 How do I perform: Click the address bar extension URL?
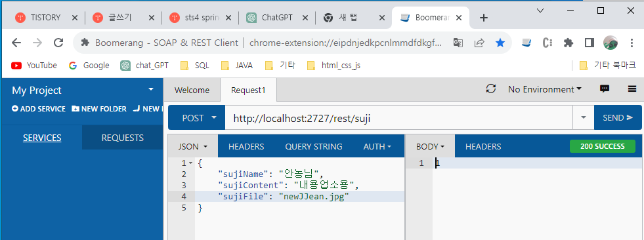coord(345,43)
